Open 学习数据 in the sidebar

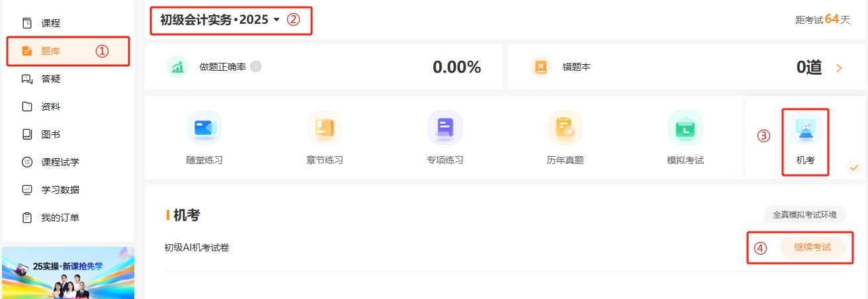pos(60,190)
